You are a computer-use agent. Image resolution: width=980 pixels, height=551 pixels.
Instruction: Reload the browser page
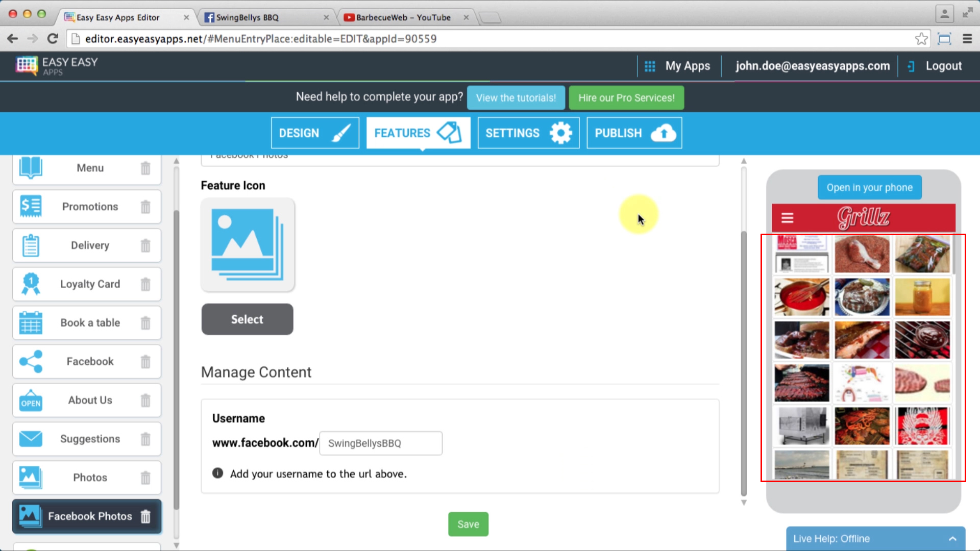point(53,39)
